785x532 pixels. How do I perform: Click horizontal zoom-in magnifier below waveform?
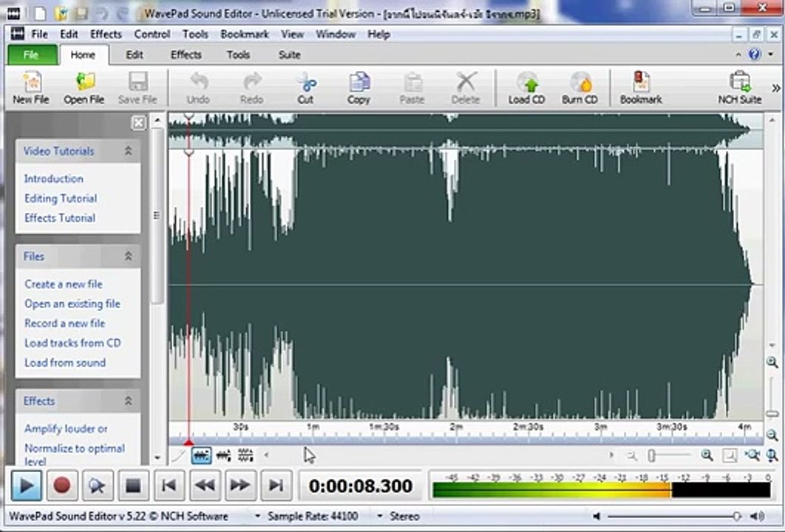coord(707,455)
